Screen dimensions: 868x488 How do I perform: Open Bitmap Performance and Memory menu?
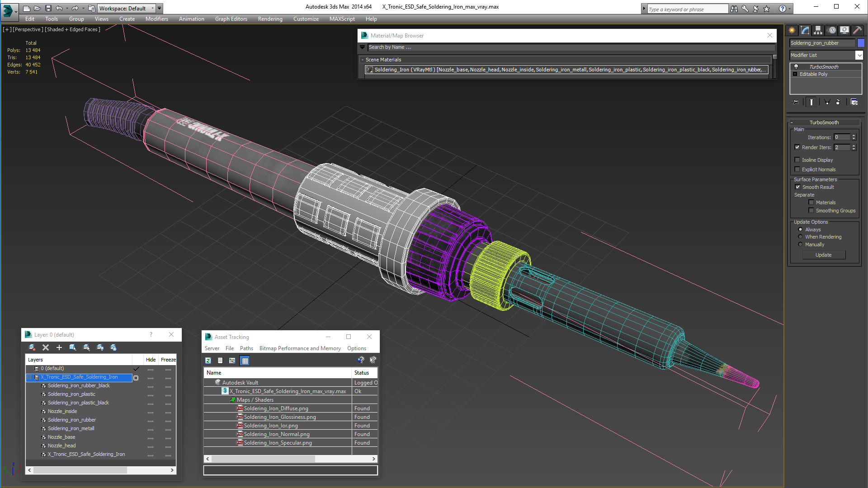coord(300,348)
